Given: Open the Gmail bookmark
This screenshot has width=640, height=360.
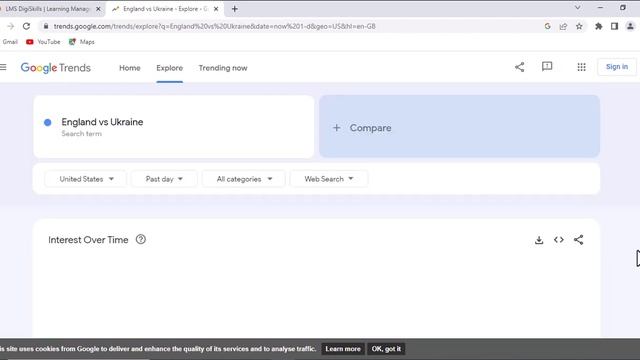Looking at the screenshot, I should pyautogui.click(x=10, y=42).
